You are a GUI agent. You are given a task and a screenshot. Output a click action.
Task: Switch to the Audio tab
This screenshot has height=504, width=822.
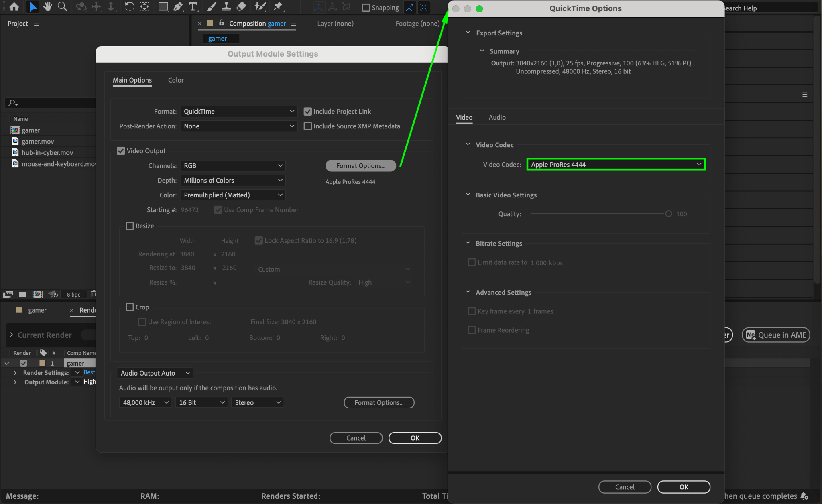(497, 117)
